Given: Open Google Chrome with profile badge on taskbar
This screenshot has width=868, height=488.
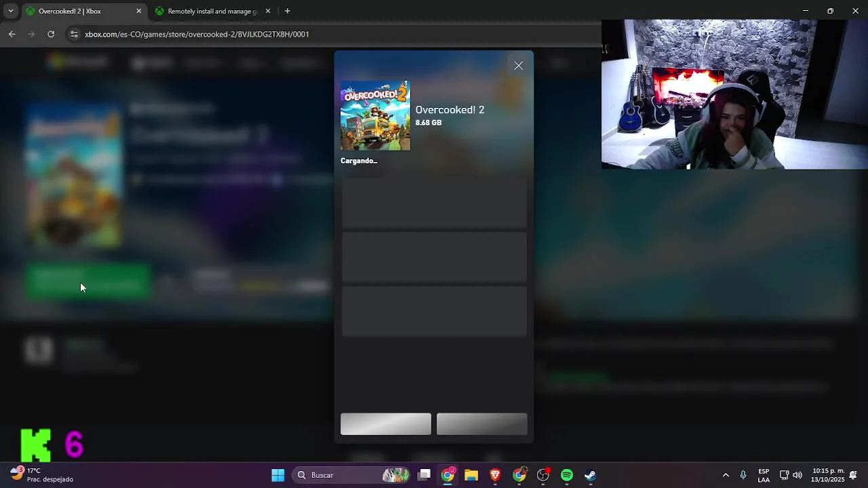Looking at the screenshot, I should pyautogui.click(x=448, y=475).
